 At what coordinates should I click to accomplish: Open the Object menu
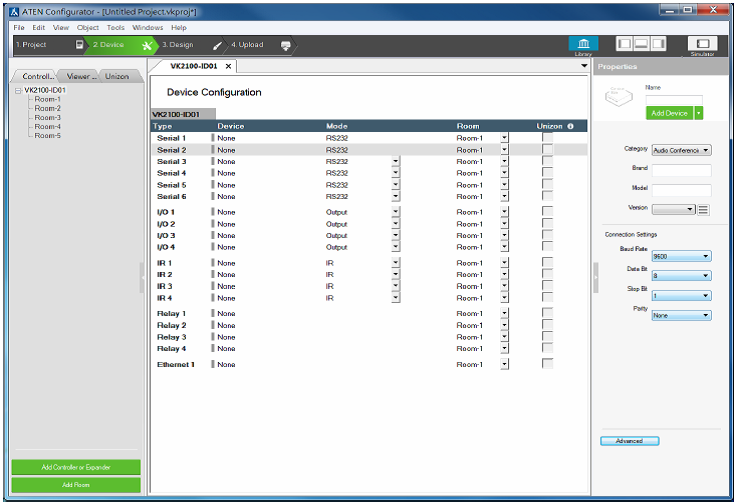88,28
